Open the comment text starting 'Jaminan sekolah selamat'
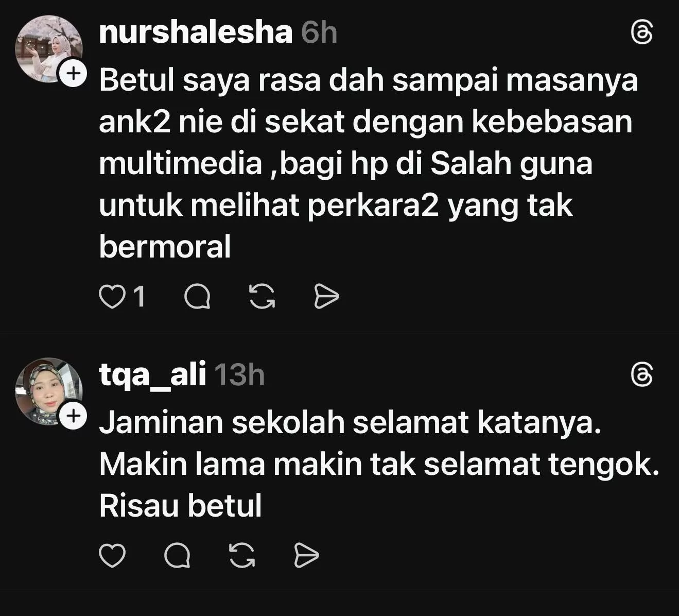This screenshot has width=679, height=616. pos(379,464)
